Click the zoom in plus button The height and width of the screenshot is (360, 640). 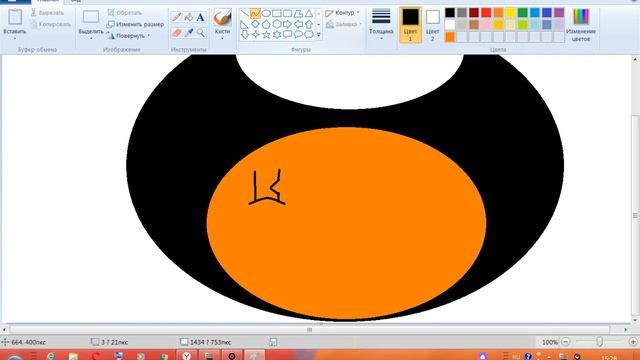pyautogui.click(x=633, y=342)
